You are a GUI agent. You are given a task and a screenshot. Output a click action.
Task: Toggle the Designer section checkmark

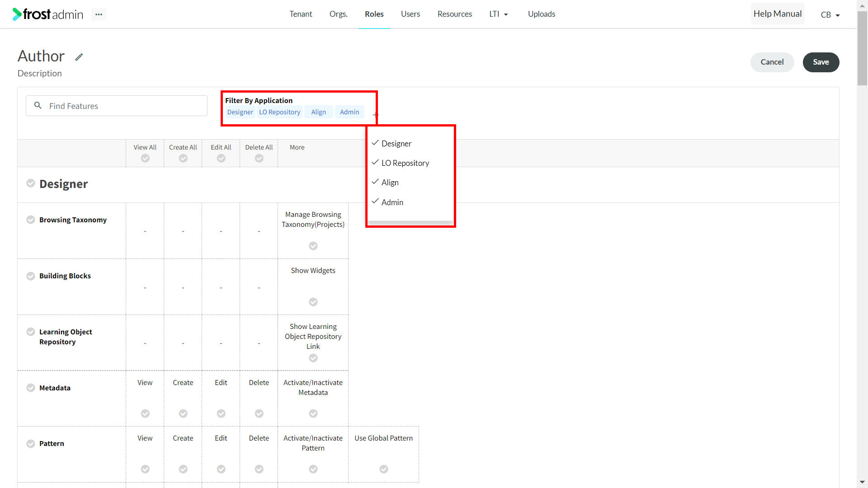31,183
